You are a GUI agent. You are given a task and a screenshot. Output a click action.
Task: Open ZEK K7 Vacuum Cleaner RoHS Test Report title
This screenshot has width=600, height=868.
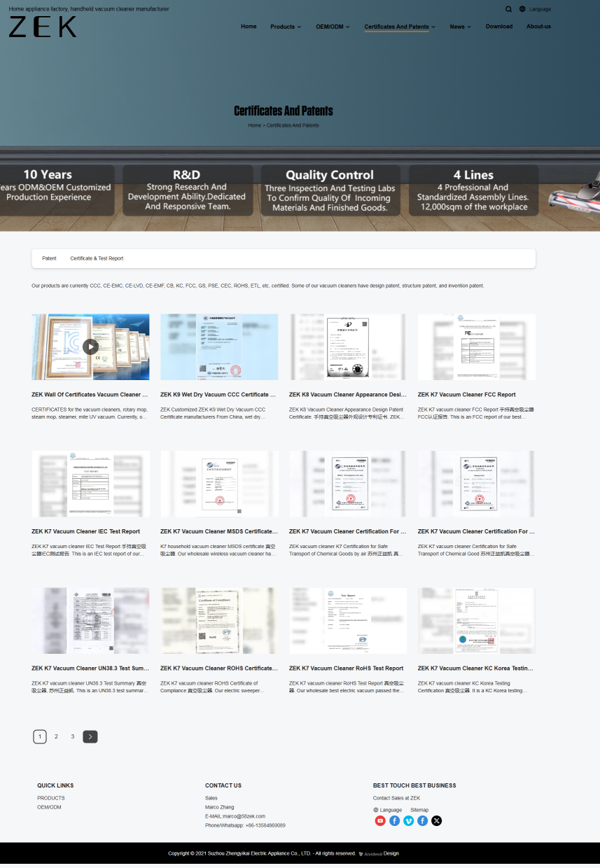pyautogui.click(x=346, y=668)
